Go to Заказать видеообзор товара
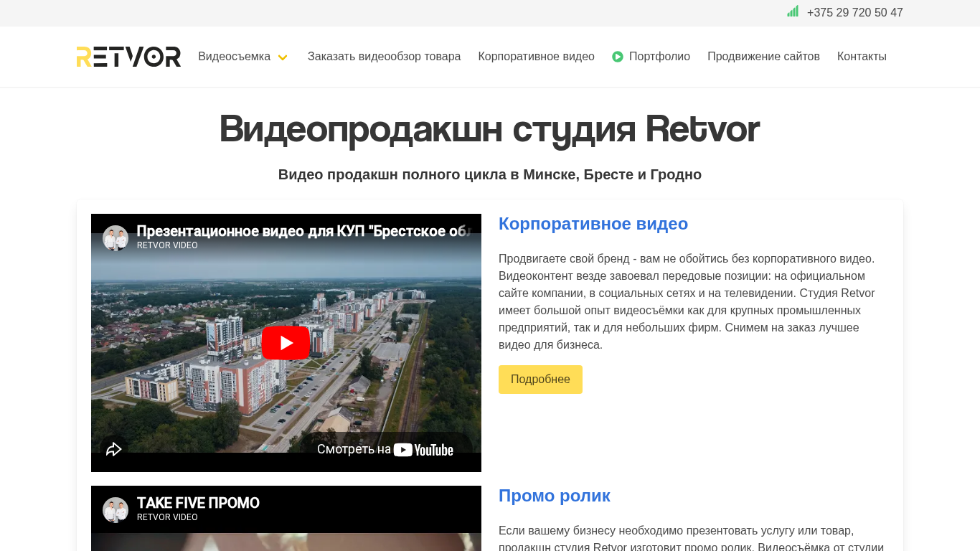The image size is (980, 551). point(384,57)
